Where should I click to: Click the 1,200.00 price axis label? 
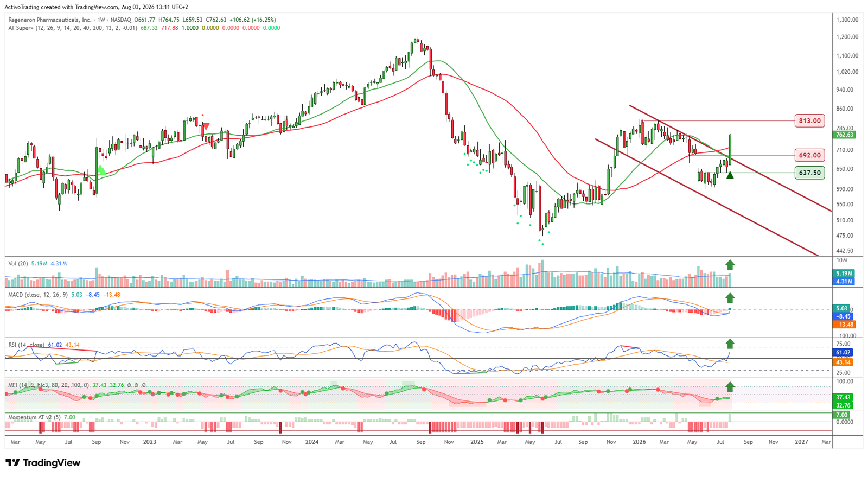[847, 37]
